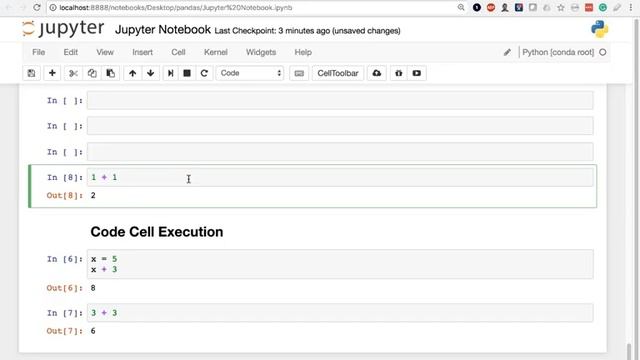The width and height of the screenshot is (640, 360).
Task: Open the Edit menu
Action: 71,52
